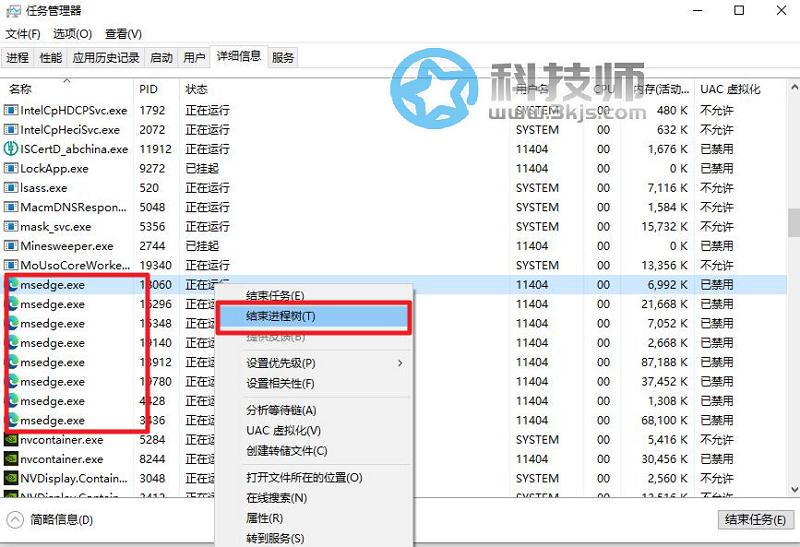This screenshot has height=547, width=800.
Task: Click the NVIDIA icon of nvcontainer.exe PID 5284
Action: click(11, 440)
